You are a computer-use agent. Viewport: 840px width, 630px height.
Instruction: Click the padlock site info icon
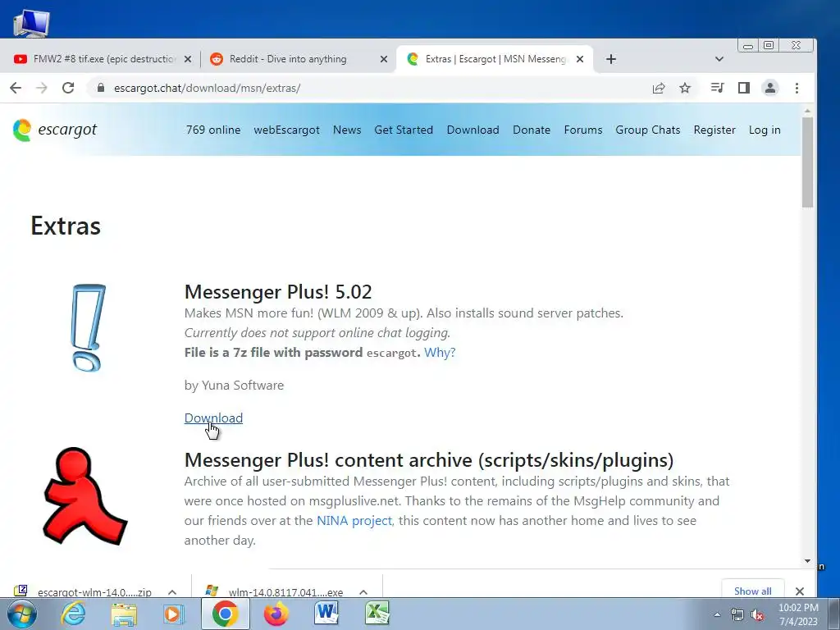tap(100, 88)
